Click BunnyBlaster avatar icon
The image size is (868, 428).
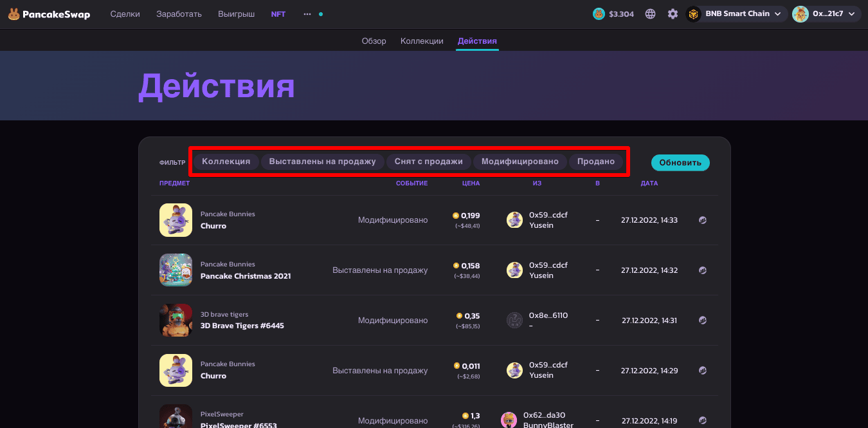click(509, 420)
